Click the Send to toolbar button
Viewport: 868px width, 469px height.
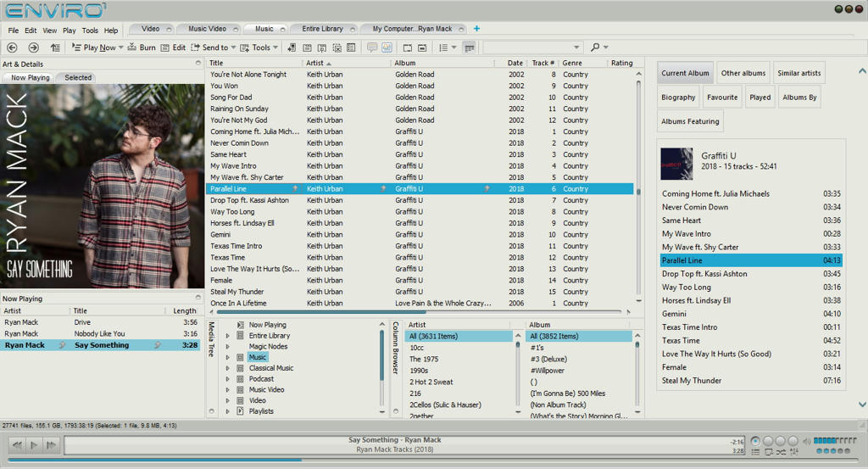[x=210, y=47]
